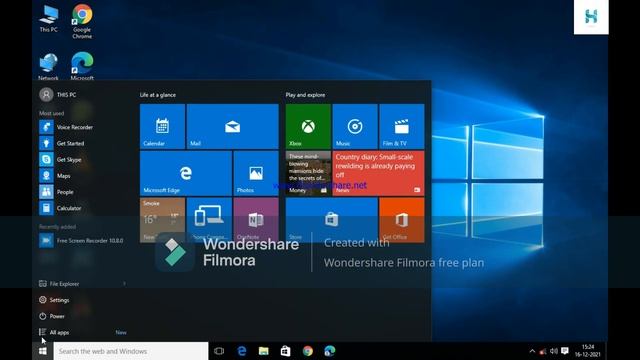Image resolution: width=640 pixels, height=360 pixels.
Task: Open the Money news tile
Action: (x=308, y=173)
